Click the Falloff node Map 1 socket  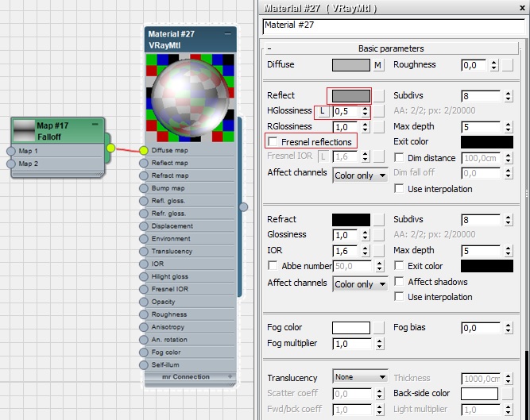[11, 151]
